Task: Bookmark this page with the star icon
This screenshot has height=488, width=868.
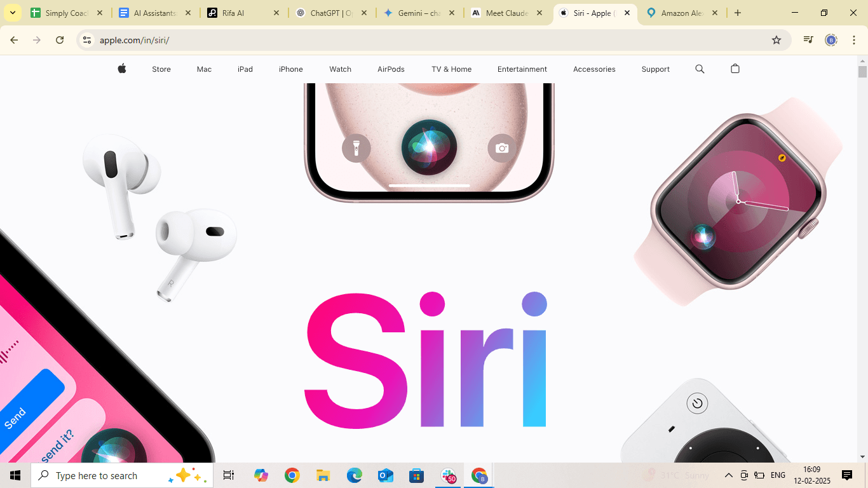Action: (x=776, y=40)
